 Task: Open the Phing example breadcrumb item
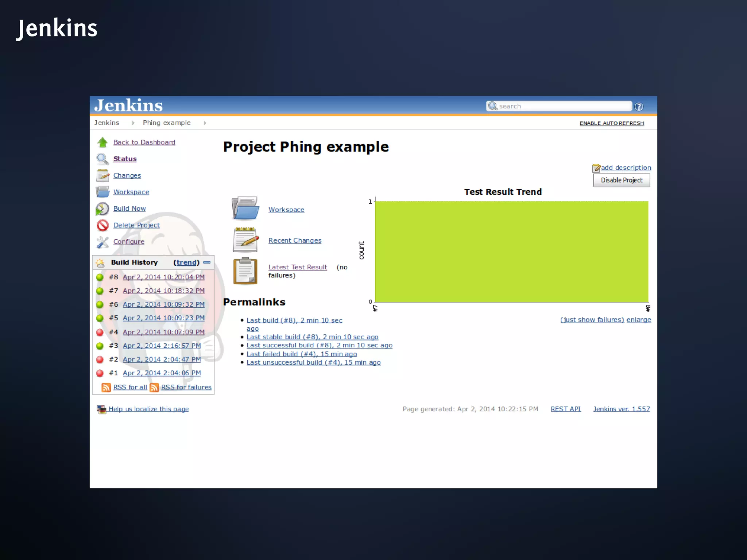167,123
